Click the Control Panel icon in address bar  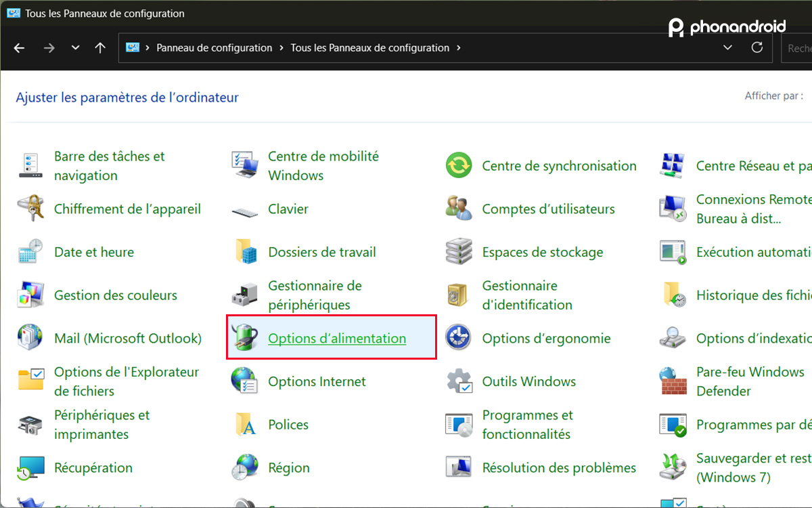(133, 48)
